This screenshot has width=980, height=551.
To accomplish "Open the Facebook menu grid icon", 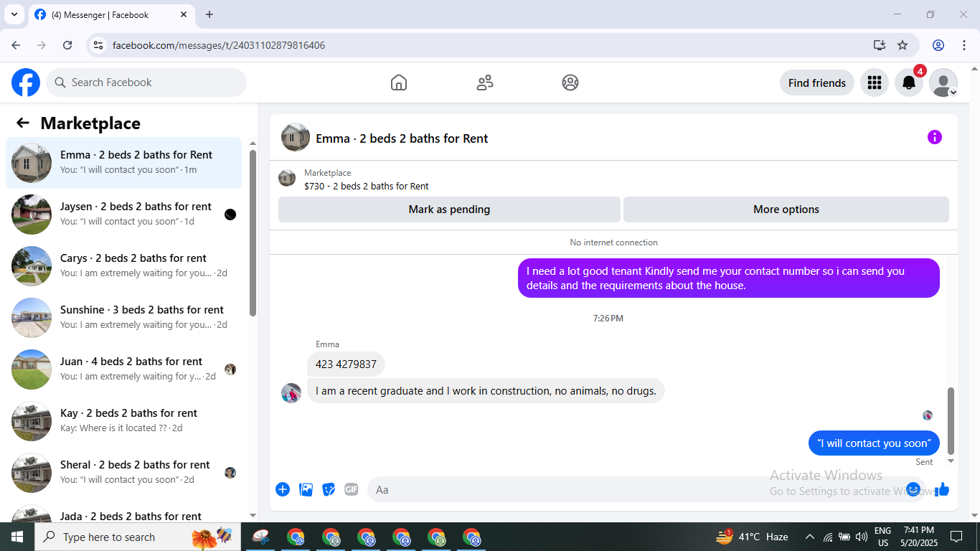I will [x=874, y=83].
